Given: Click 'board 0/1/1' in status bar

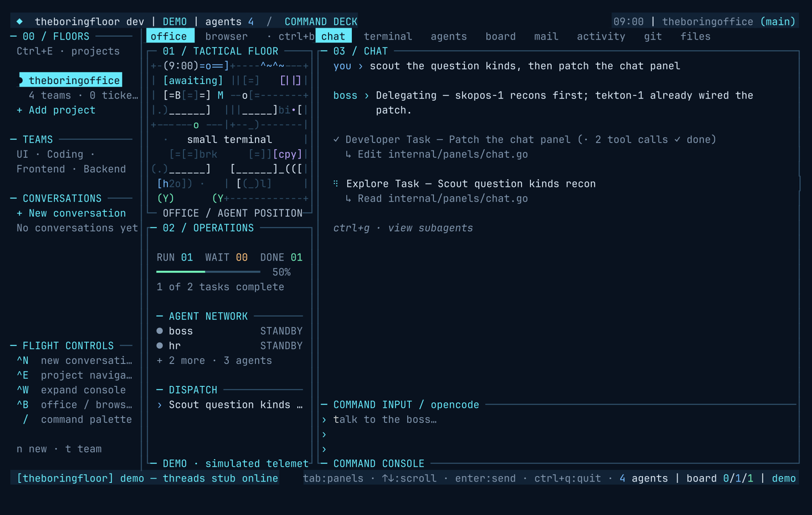Looking at the screenshot, I should pos(720,479).
